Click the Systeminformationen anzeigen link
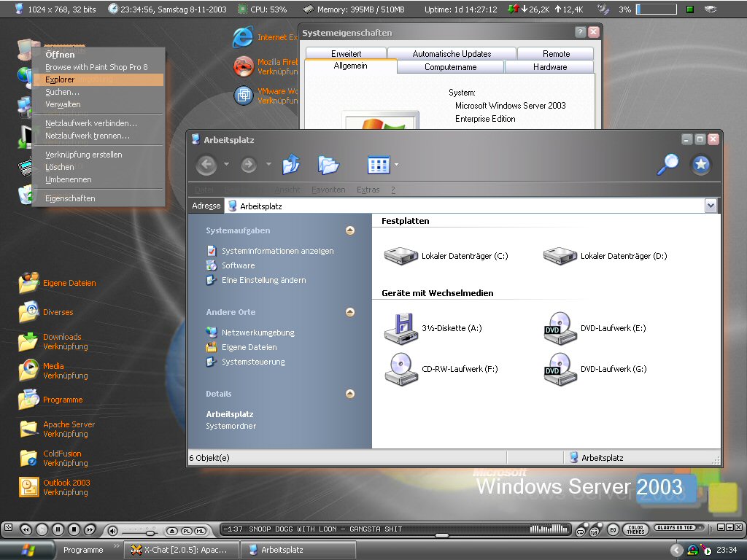Image resolution: width=747 pixels, height=560 pixels. [x=277, y=251]
